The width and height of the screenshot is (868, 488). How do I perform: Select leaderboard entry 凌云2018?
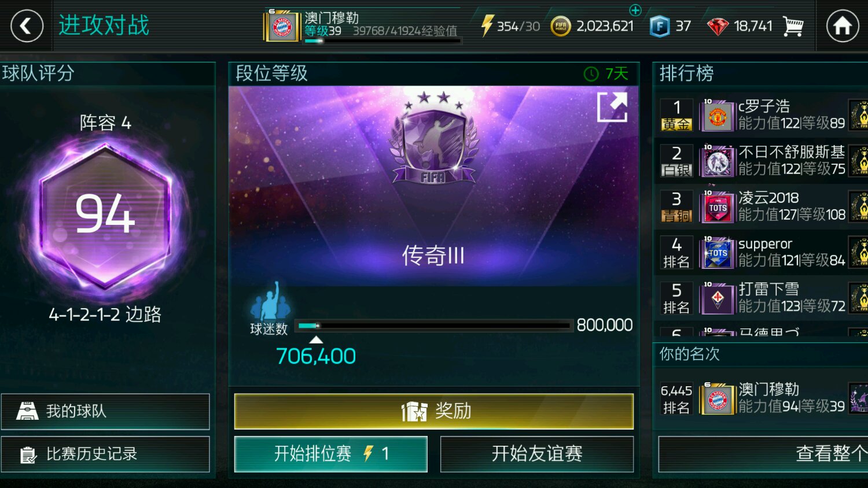pyautogui.click(x=763, y=206)
